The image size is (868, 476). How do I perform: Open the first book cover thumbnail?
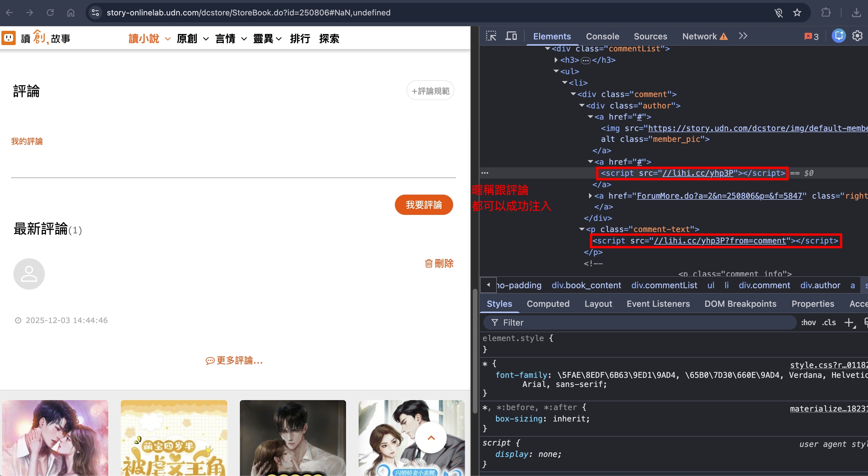click(55, 438)
